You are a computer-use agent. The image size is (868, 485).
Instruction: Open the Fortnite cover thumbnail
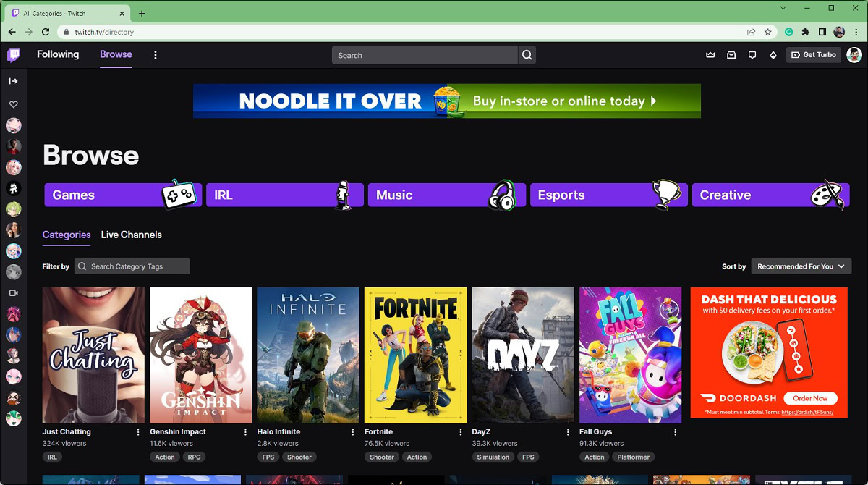[x=415, y=355]
